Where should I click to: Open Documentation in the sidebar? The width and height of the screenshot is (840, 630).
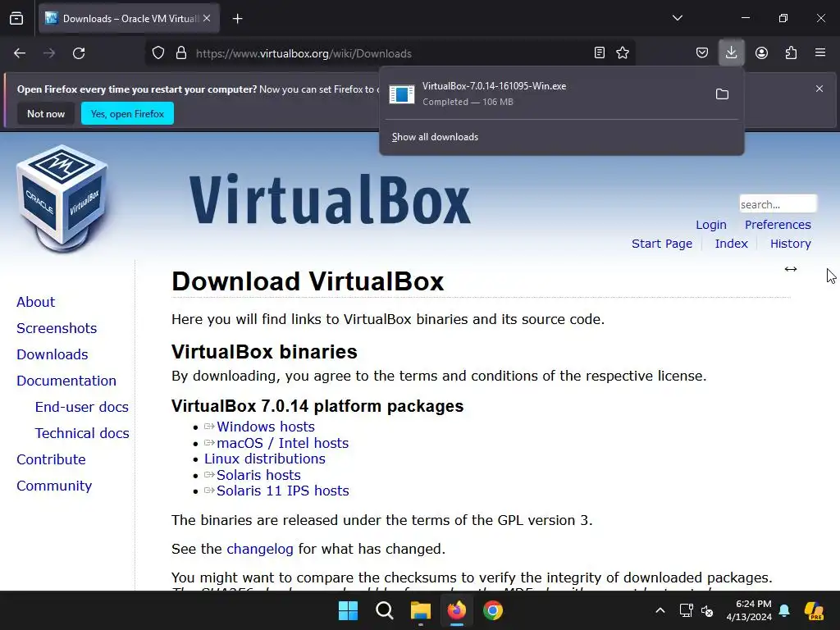(x=66, y=381)
